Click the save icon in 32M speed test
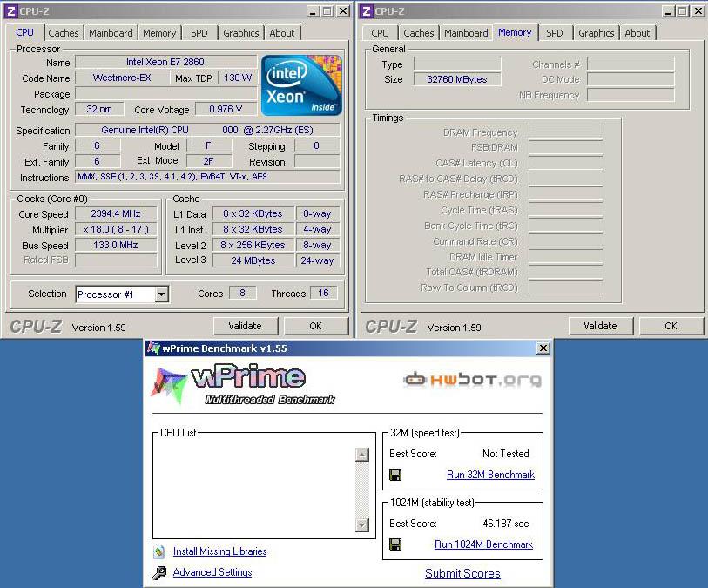This screenshot has height=588, width=708. point(395,475)
